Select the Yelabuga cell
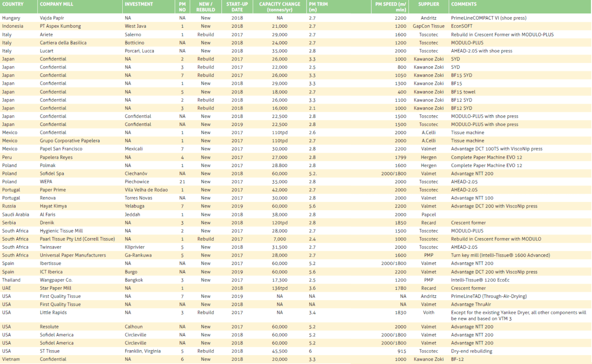592x364 pixels. [134, 206]
